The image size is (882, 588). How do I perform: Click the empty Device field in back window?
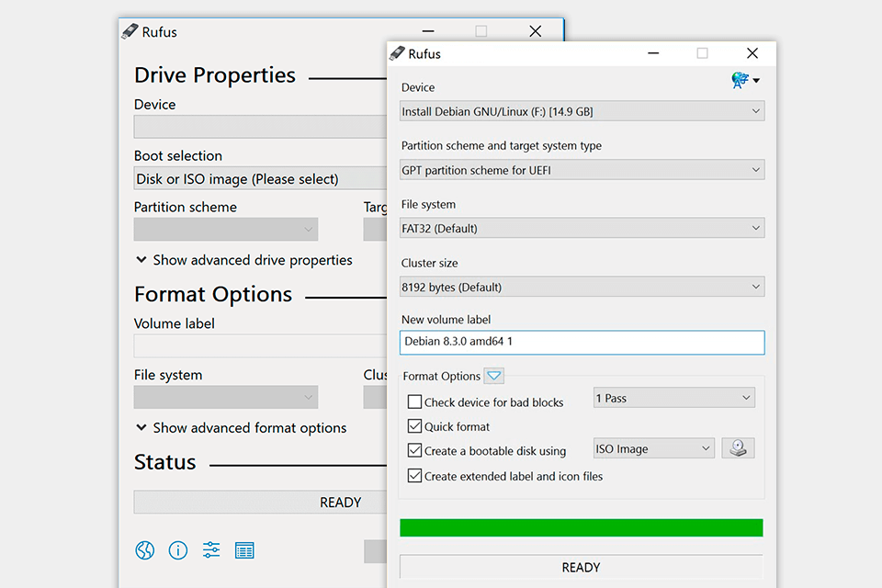pos(260,127)
